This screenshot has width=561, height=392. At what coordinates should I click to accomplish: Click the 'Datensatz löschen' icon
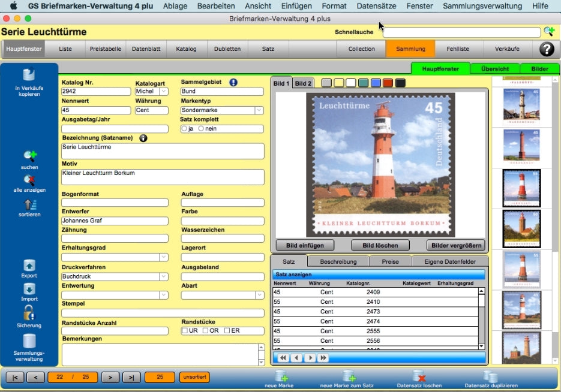coord(419,376)
